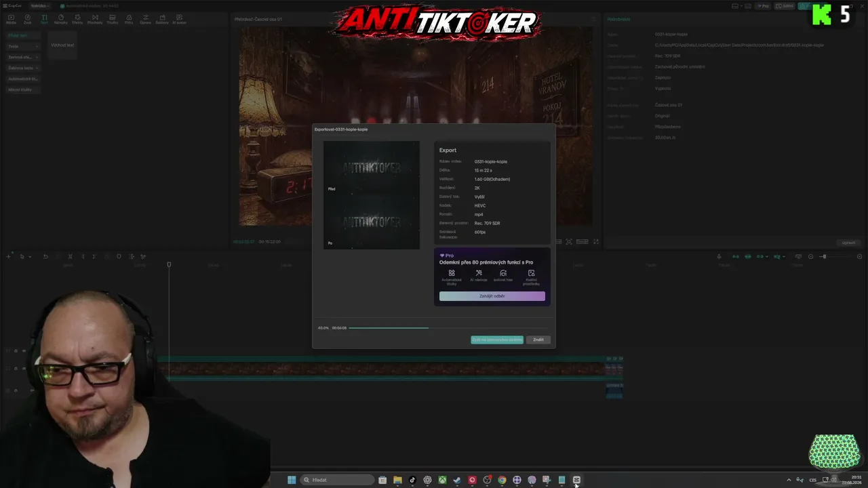868x488 pixels.
Task: Open ChatGPT from the taskbar
Action: 427,480
